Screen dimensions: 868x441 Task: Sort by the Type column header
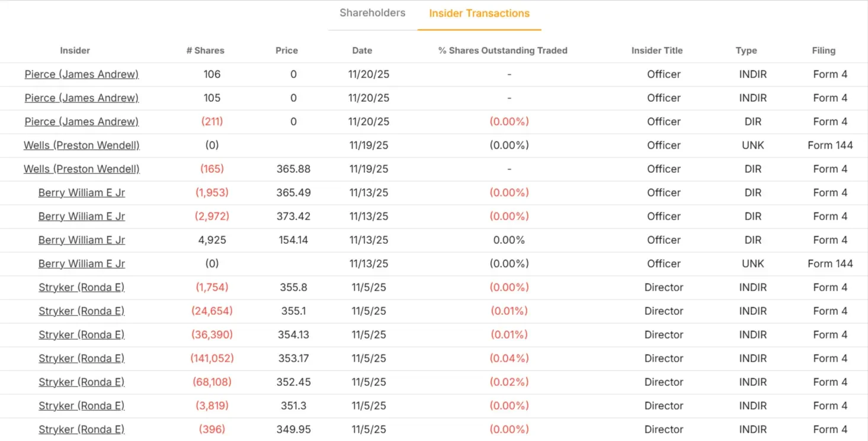tap(746, 50)
